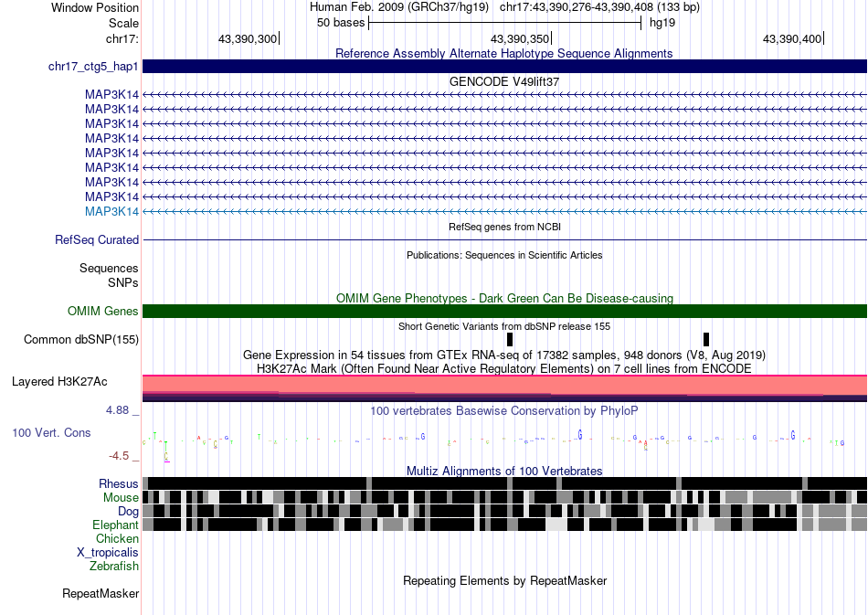Open the RefSeq genes from NCBI title
Screen dimensions: 868x615
504,227
